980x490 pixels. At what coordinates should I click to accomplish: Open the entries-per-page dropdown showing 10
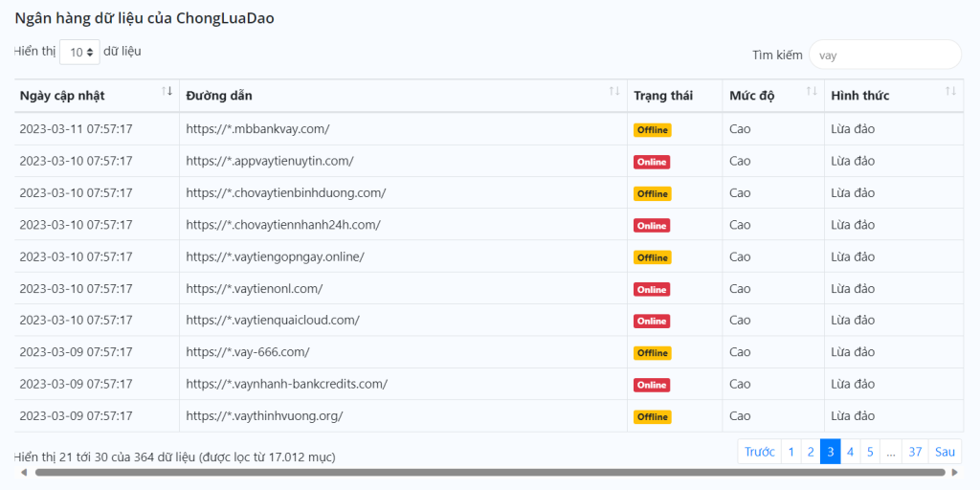[79, 53]
